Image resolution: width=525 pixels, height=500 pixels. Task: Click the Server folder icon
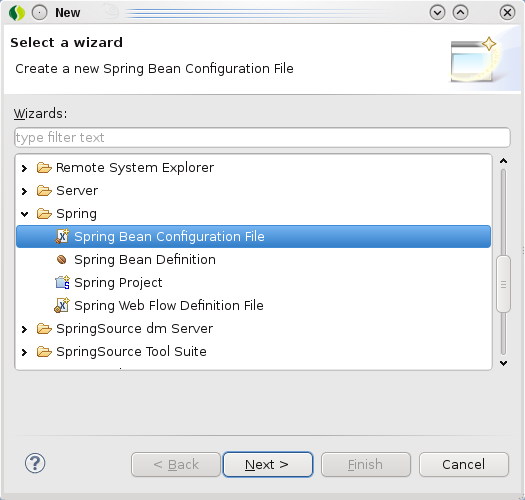pos(44,191)
